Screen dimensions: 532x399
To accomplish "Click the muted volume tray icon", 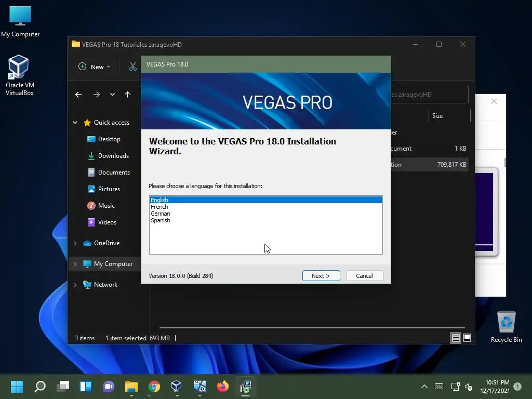I will 469,387.
